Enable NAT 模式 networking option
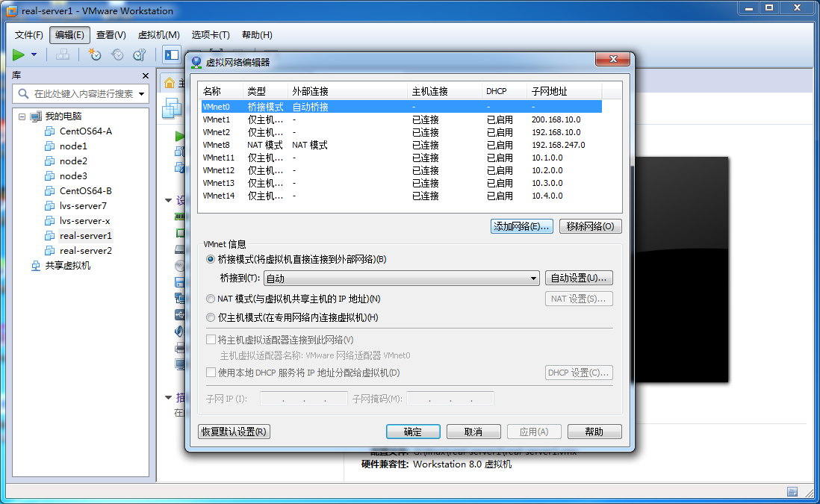 click(x=210, y=298)
